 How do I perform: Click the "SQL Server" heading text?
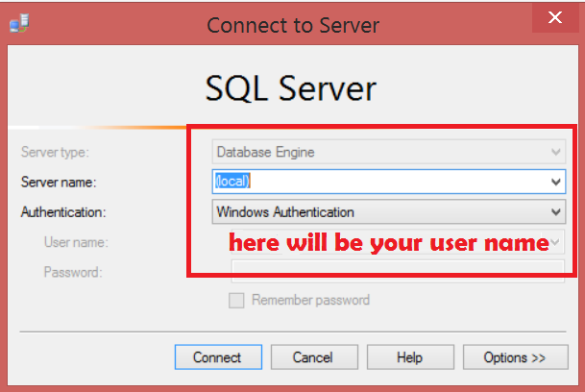click(x=291, y=88)
